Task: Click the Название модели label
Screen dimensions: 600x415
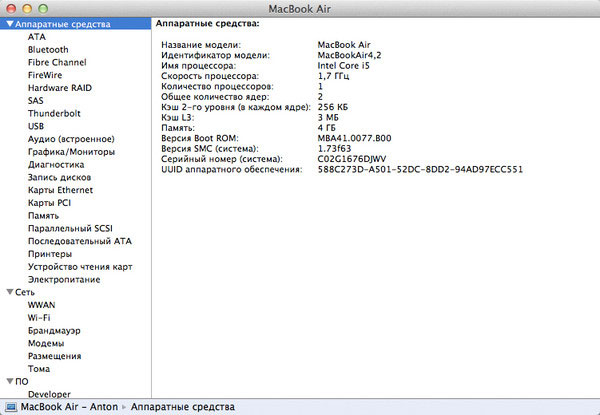Action: pos(201,45)
